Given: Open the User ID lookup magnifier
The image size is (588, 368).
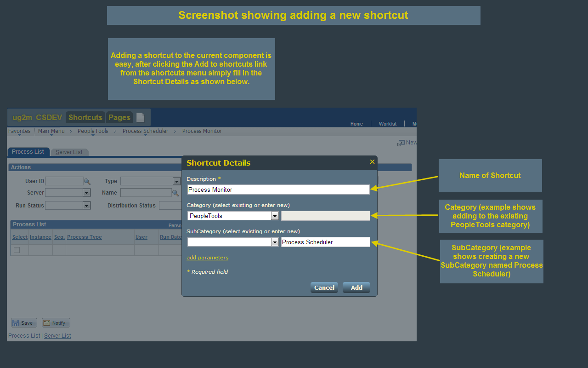Looking at the screenshot, I should 87,181.
